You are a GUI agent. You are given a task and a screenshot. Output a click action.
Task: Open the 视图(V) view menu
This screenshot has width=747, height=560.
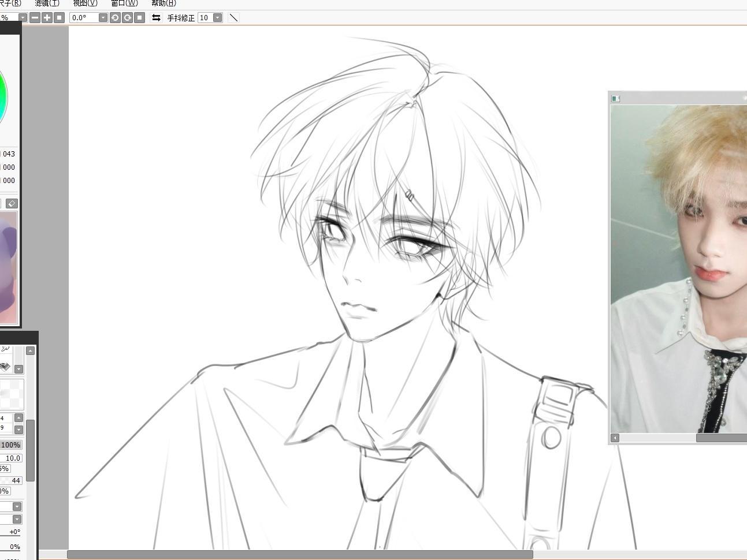coord(85,3)
